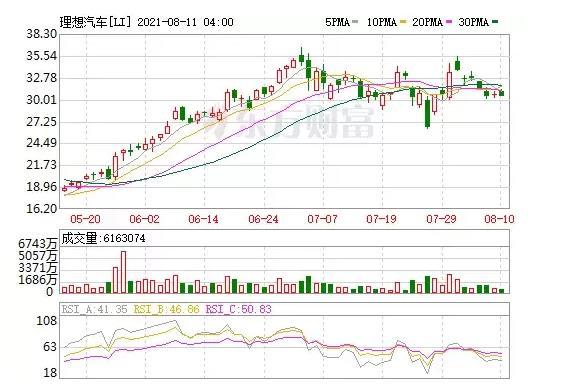
Task: Click the 06-14 date label
Action: tap(203, 219)
